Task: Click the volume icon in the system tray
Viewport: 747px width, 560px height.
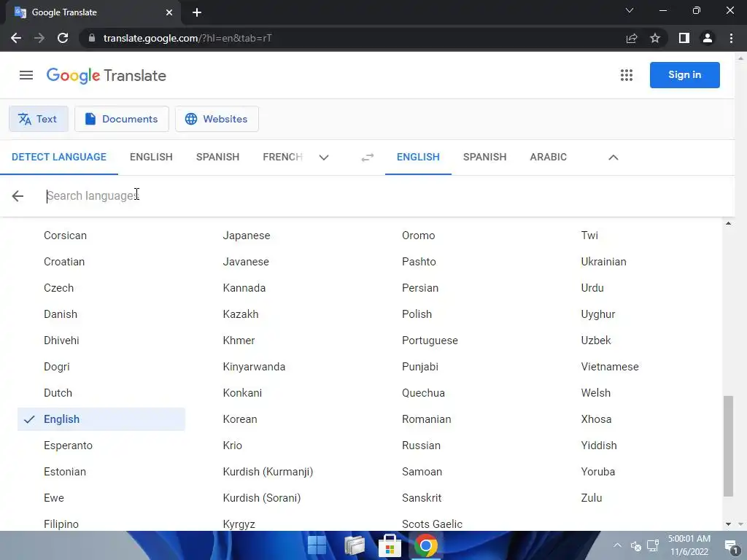Action: click(x=635, y=545)
